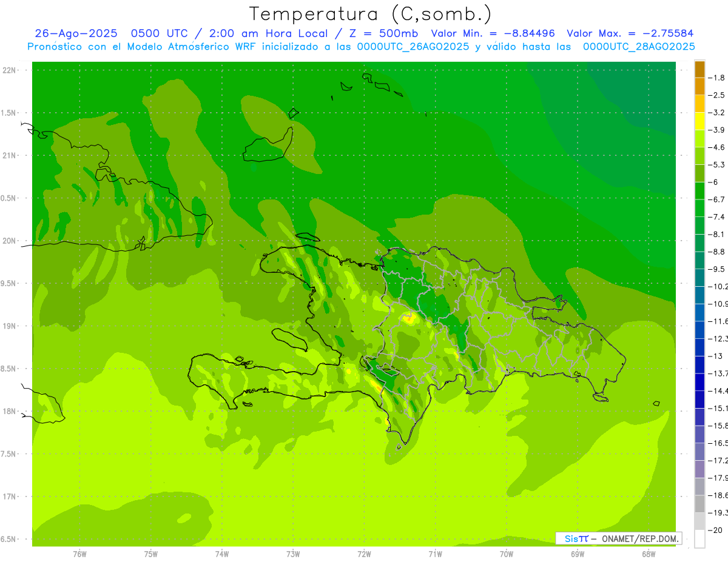The image size is (728, 562).
Task: Click the '-6.7' colorbar label
Action: (716, 199)
